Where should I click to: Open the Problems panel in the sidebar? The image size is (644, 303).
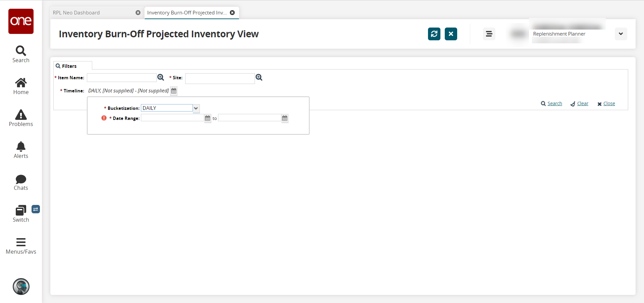coord(21,118)
